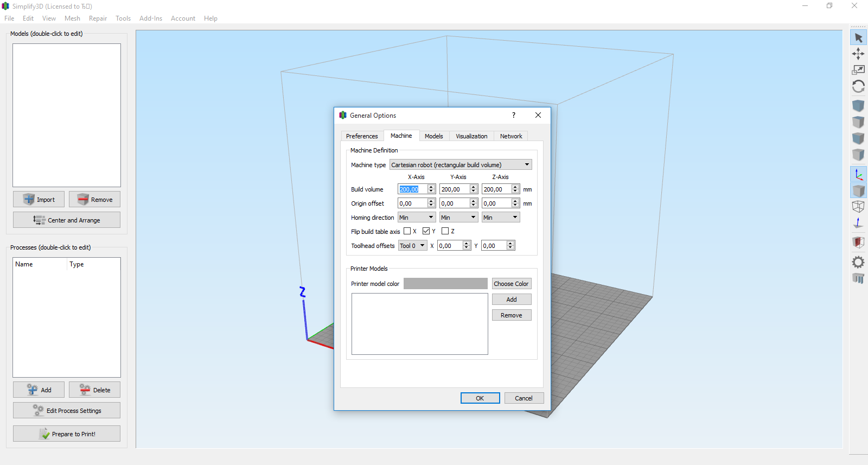Open the Add-Ins menu
868x465 pixels.
151,18
